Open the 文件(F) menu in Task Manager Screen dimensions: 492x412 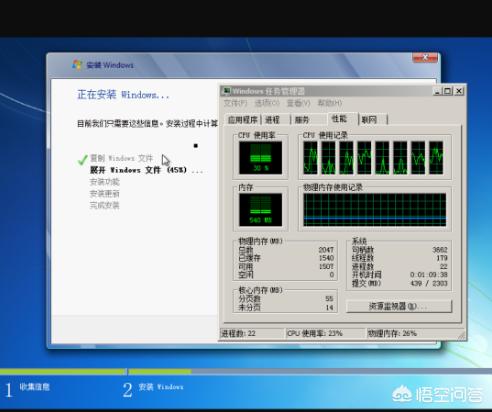tap(235, 103)
